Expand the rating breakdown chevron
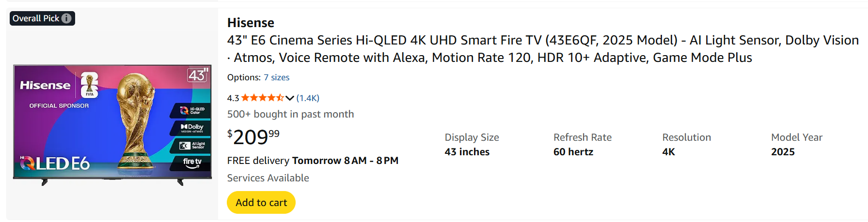 [x=290, y=98]
